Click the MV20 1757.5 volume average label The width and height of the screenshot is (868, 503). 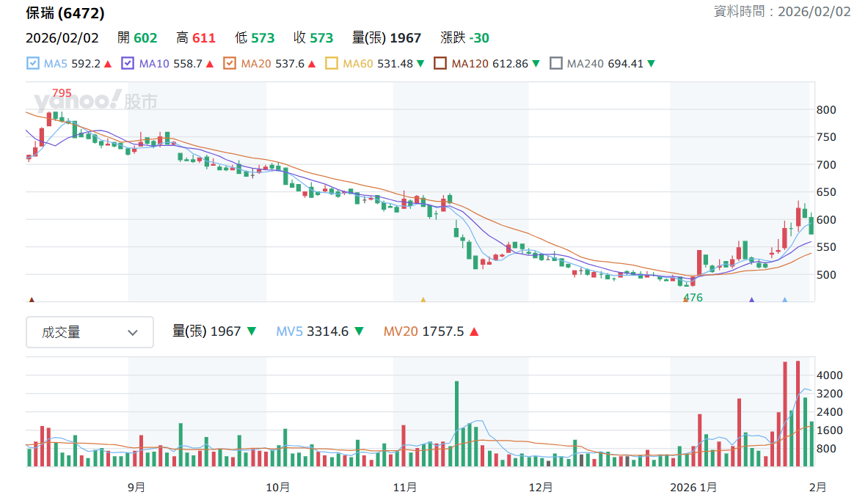[x=423, y=331]
